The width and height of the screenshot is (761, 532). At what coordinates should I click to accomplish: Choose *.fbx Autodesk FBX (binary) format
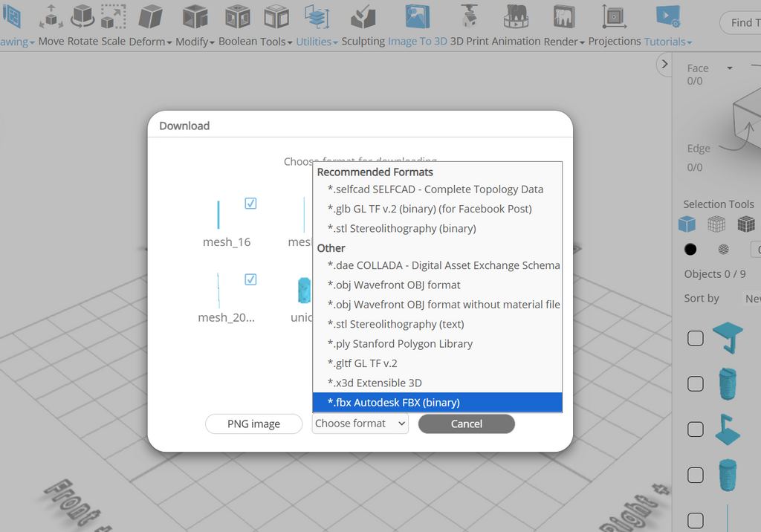(437, 403)
